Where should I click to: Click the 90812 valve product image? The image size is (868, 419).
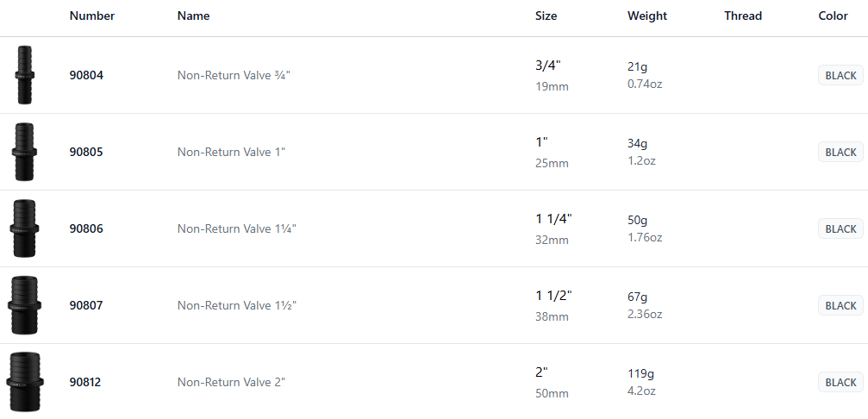pos(24,382)
